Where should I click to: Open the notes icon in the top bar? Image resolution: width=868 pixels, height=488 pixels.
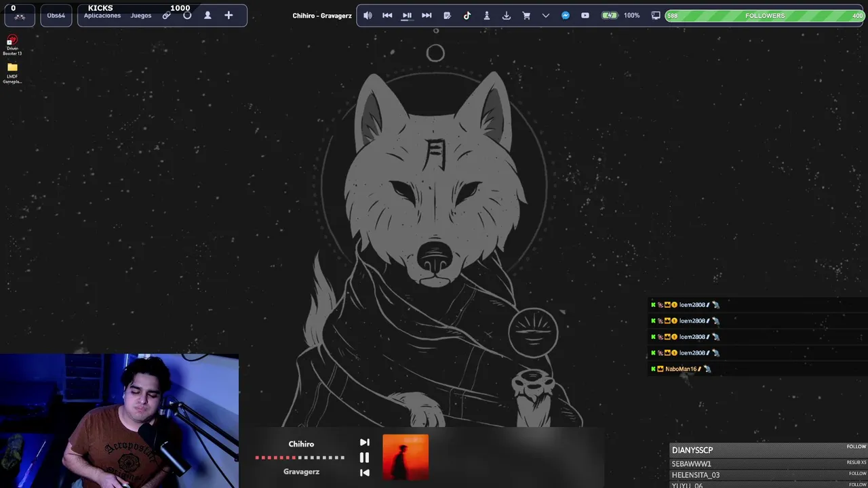pos(447,16)
